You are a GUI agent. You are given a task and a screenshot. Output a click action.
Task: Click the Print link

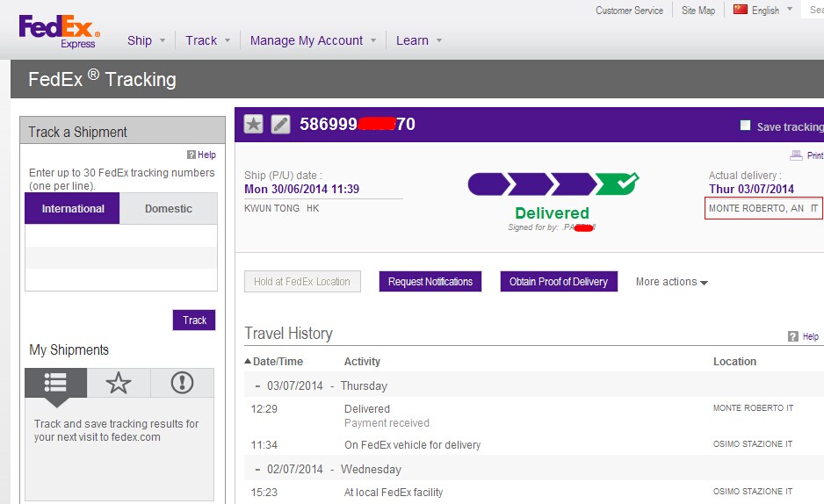(x=815, y=155)
